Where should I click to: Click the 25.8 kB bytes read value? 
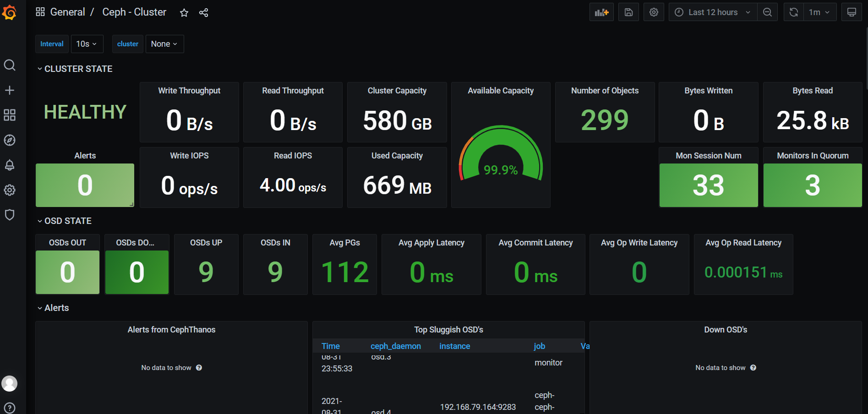click(813, 120)
